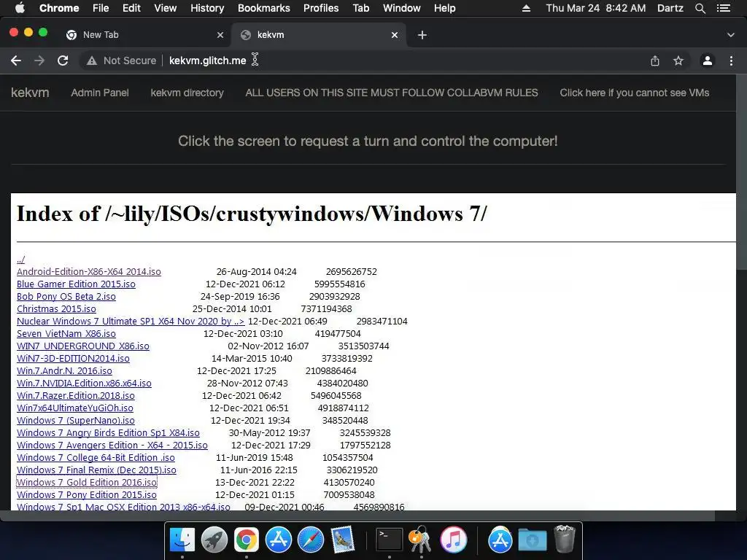Viewport: 747px width, 560px height.
Task: Go back to the previous page
Action: click(16, 61)
